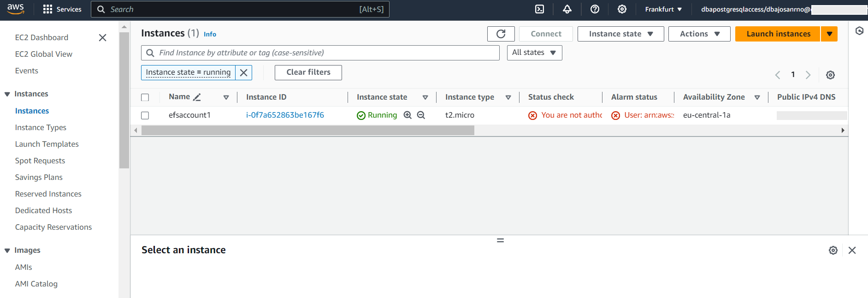Close the EC2 sidebar navigation
Image resolution: width=868 pixels, height=298 pixels.
102,38
